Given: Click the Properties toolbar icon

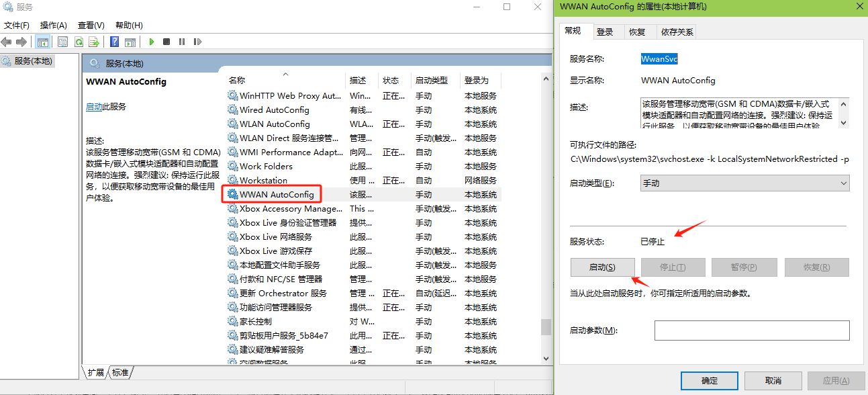Looking at the screenshot, I should (63, 42).
